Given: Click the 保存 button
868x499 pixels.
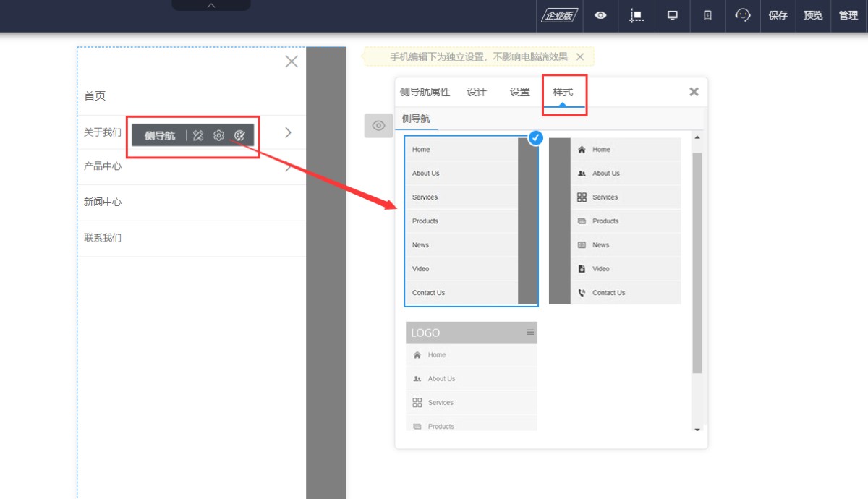Looking at the screenshot, I should pos(778,15).
